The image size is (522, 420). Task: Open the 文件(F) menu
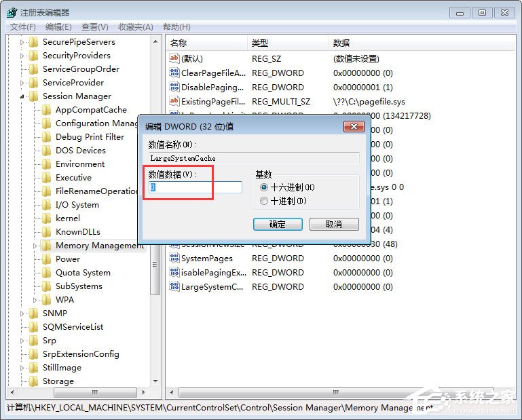[x=22, y=27]
